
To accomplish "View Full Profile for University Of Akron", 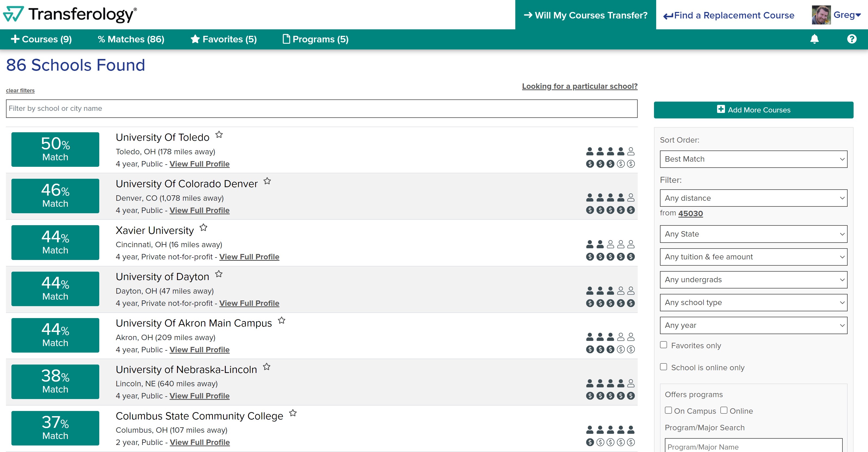I will (200, 350).
